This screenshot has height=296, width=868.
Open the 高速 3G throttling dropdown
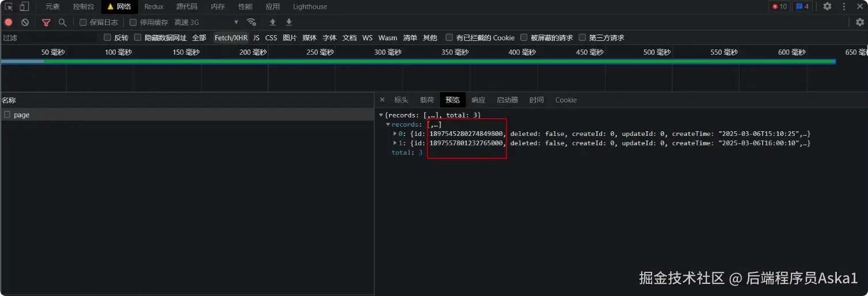(x=206, y=22)
